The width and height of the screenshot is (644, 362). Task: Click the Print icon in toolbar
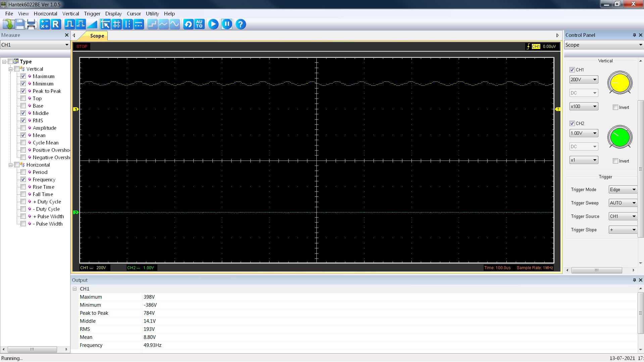tap(31, 24)
